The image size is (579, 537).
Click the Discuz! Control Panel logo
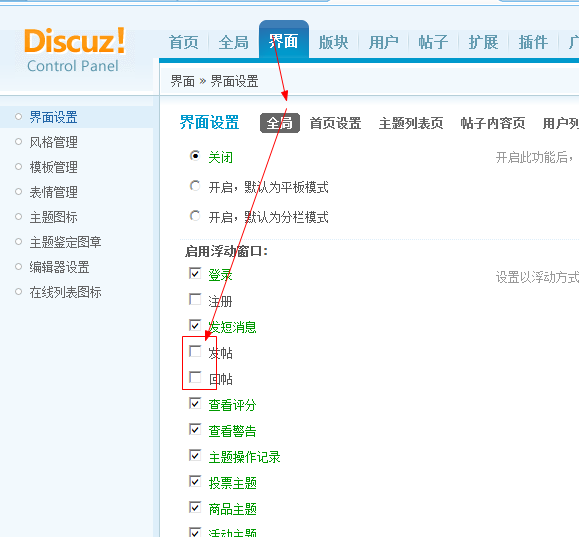click(x=75, y=50)
